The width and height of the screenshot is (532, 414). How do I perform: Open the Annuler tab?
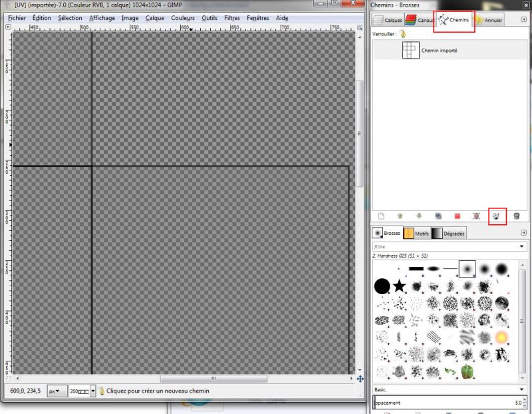click(492, 19)
